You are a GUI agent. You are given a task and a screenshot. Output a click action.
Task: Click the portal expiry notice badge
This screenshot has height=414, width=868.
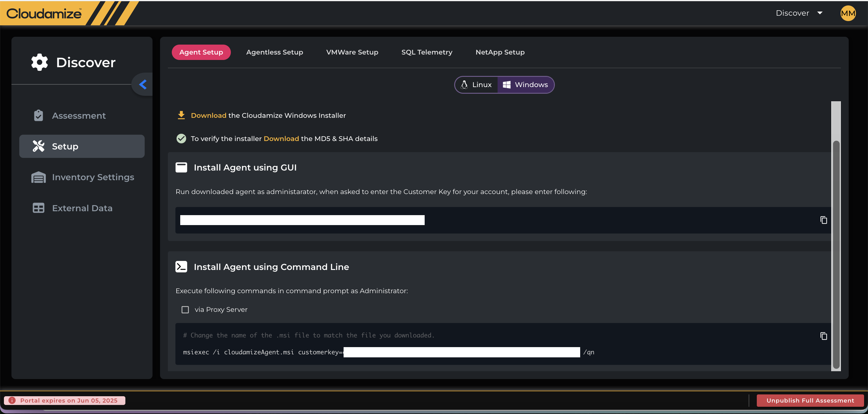pyautogui.click(x=65, y=400)
